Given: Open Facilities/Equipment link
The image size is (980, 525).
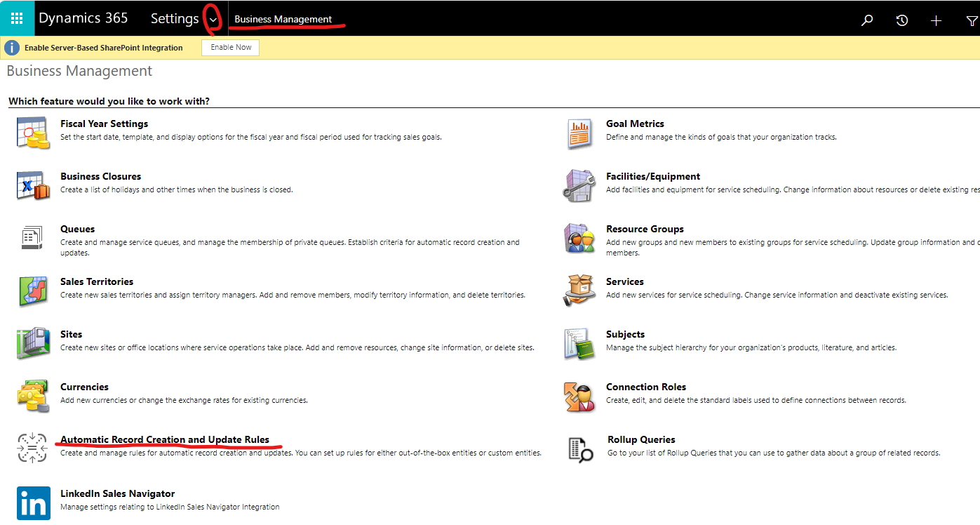Looking at the screenshot, I should (x=653, y=176).
